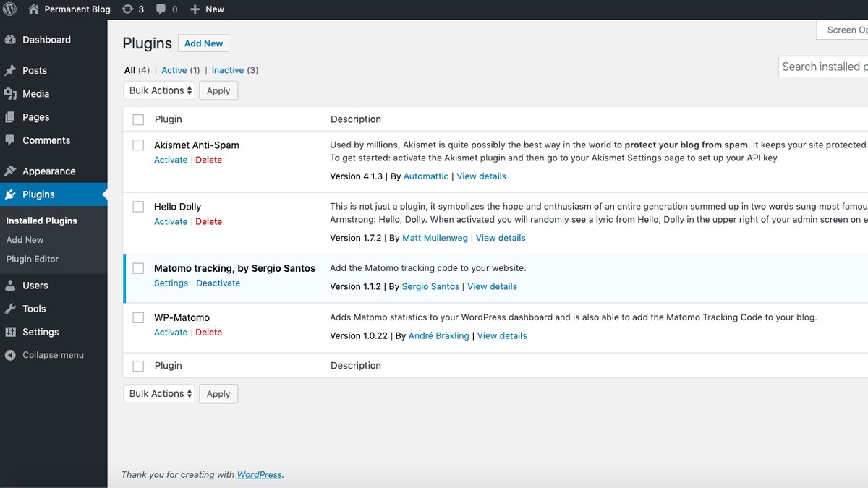Click the Pages icon in sidebar
The image size is (868, 488).
point(10,117)
